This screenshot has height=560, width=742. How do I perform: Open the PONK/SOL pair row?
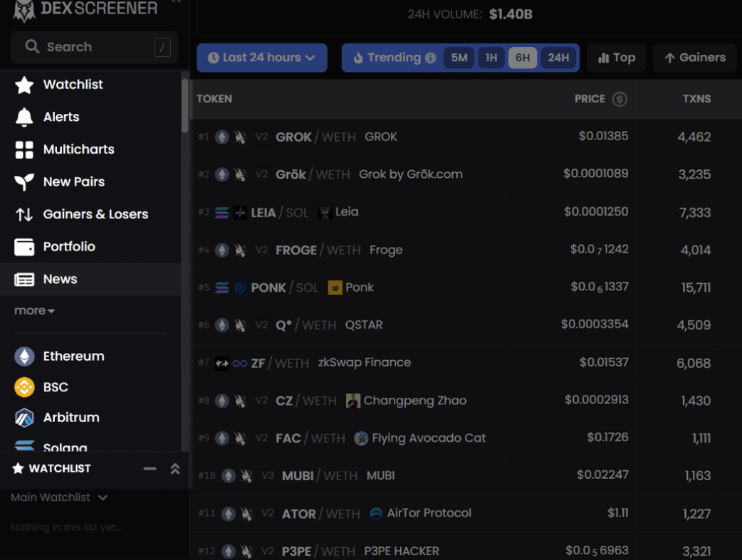pyautogui.click(x=466, y=287)
